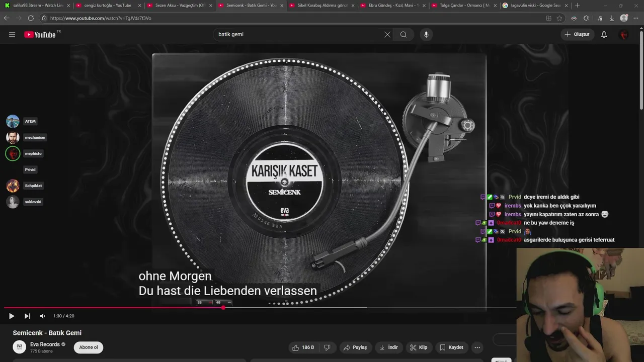The height and width of the screenshot is (362, 644).
Task: Mute the video with the speaker icon
Action: [42, 316]
